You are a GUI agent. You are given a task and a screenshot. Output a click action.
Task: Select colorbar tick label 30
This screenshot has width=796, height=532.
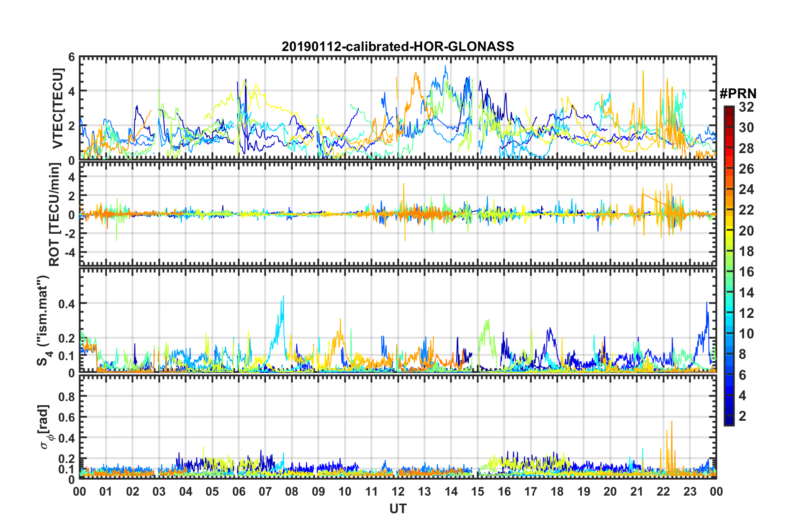pyautogui.click(x=746, y=128)
